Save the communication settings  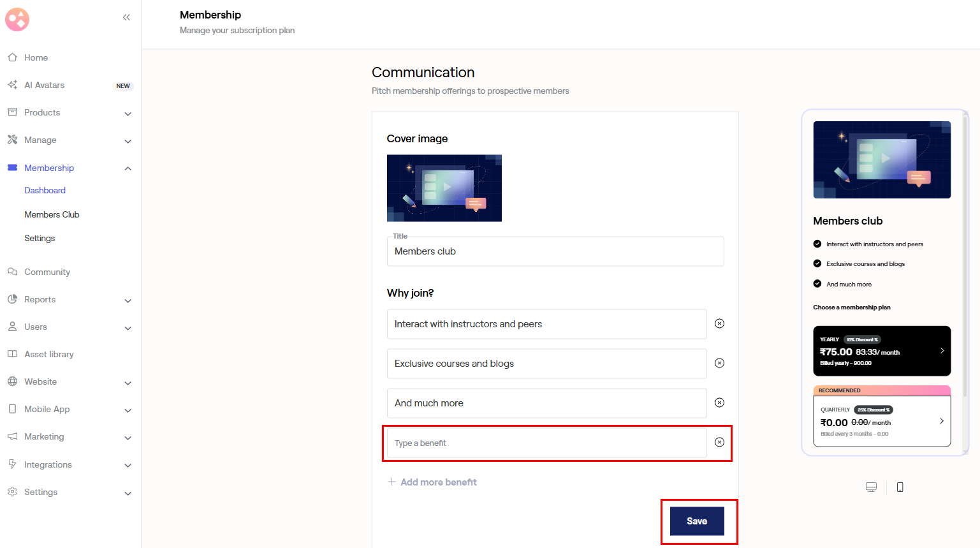[x=697, y=521]
